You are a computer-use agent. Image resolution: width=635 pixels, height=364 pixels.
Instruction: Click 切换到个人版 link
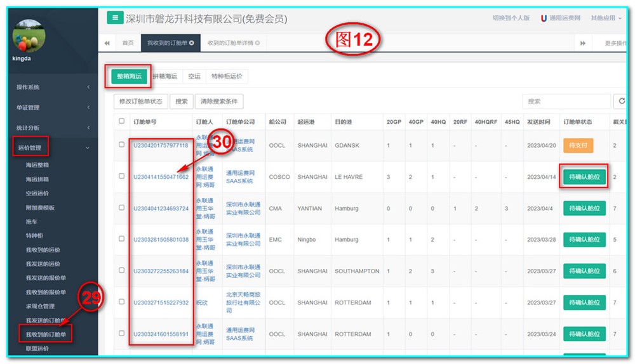pyautogui.click(x=511, y=18)
